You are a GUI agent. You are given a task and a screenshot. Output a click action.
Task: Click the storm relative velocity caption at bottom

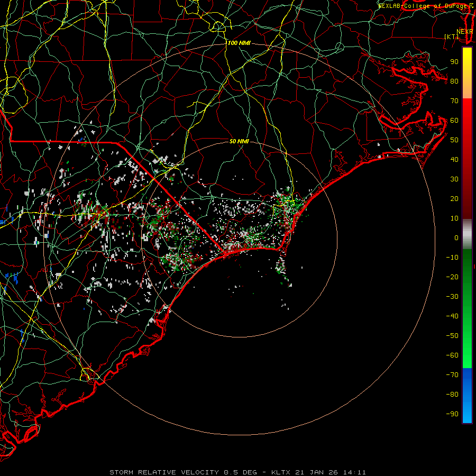click(x=237, y=472)
